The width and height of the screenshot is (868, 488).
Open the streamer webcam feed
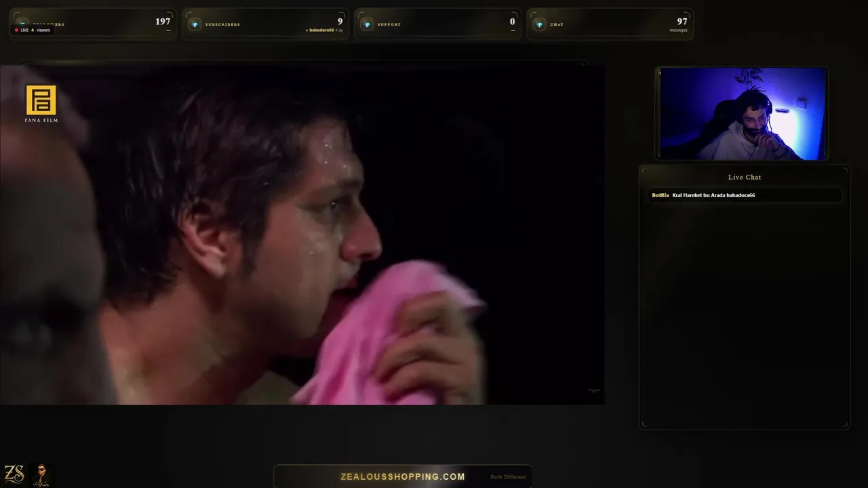(x=742, y=113)
